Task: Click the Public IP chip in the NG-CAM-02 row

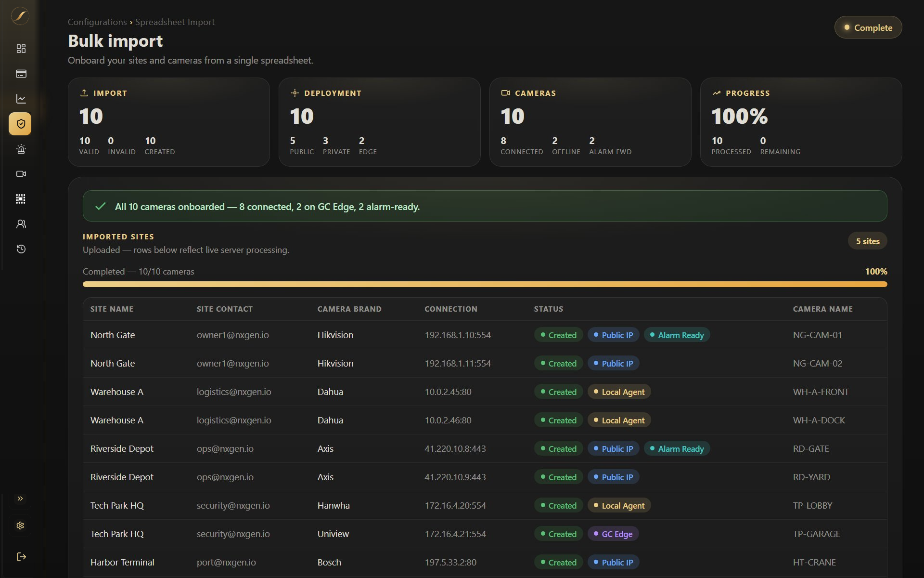Action: [x=613, y=363]
